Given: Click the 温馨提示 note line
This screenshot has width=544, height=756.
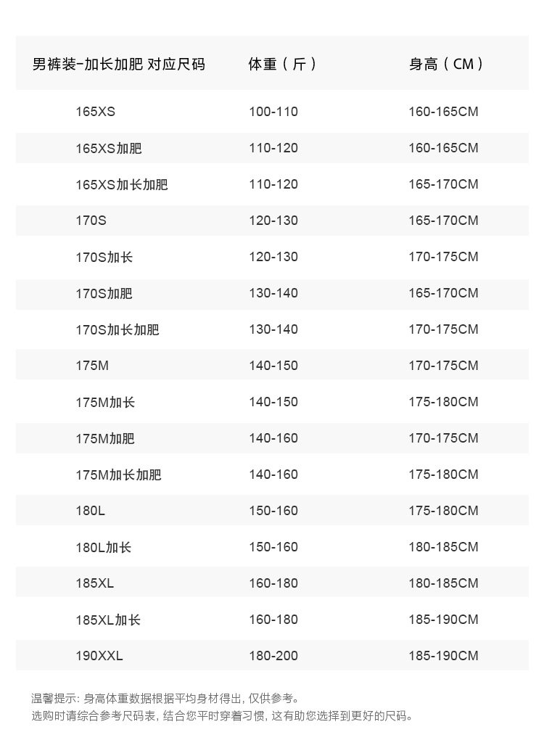Looking at the screenshot, I should (165, 699).
